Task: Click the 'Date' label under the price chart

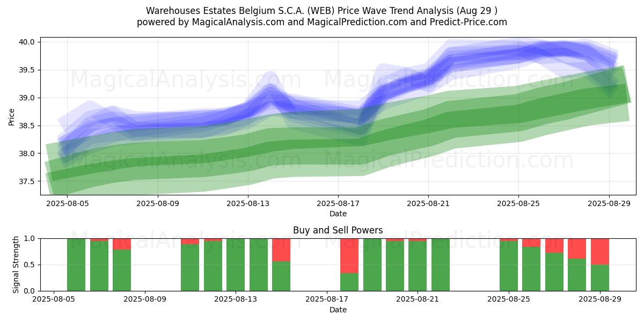Action: [338, 214]
